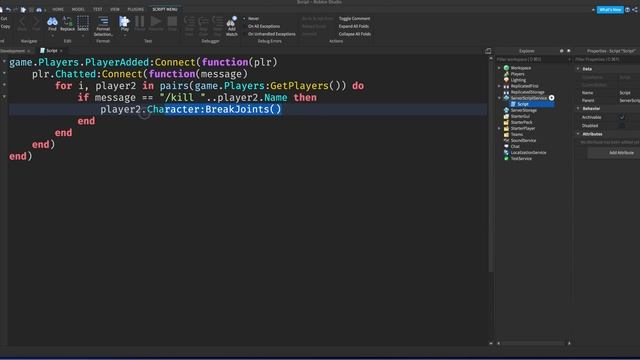The width and height of the screenshot is (640, 360).
Task: Open the Find binoculars tool
Action: click(52, 23)
